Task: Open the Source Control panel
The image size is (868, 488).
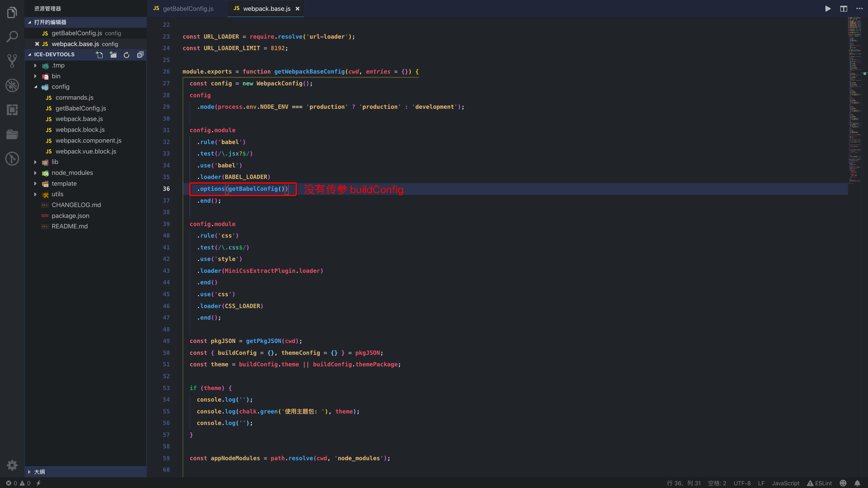Action: pos(12,61)
